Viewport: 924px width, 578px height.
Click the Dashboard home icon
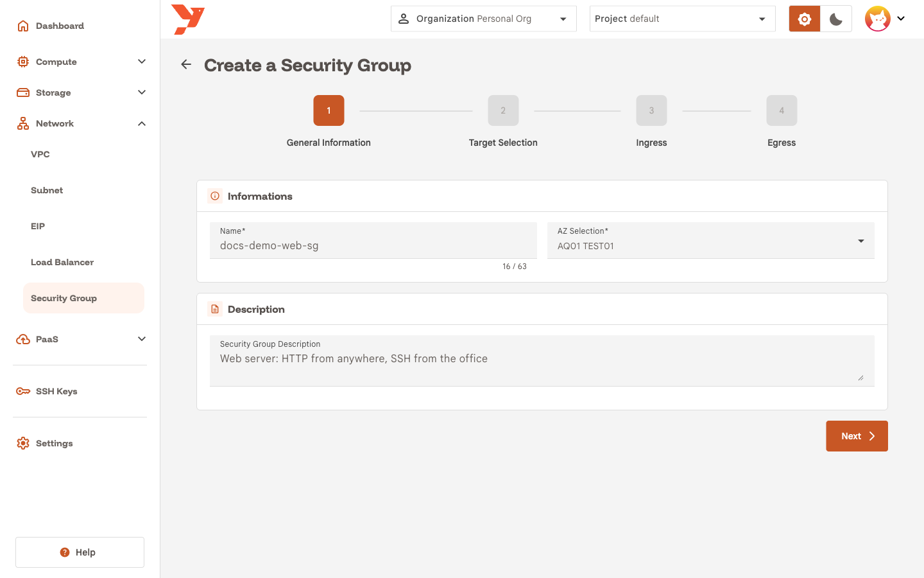pos(23,26)
